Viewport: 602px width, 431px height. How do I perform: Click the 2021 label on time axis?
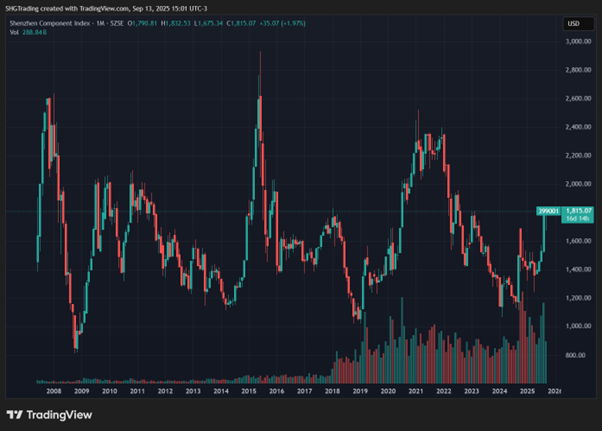(x=416, y=391)
